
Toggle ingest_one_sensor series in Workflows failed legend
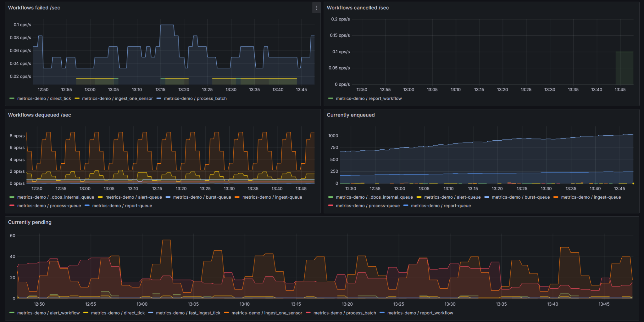coord(117,99)
